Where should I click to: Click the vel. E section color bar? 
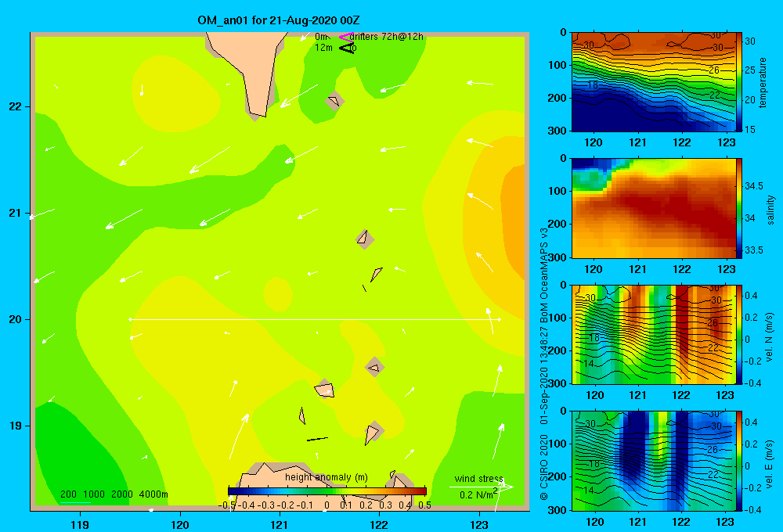739,461
